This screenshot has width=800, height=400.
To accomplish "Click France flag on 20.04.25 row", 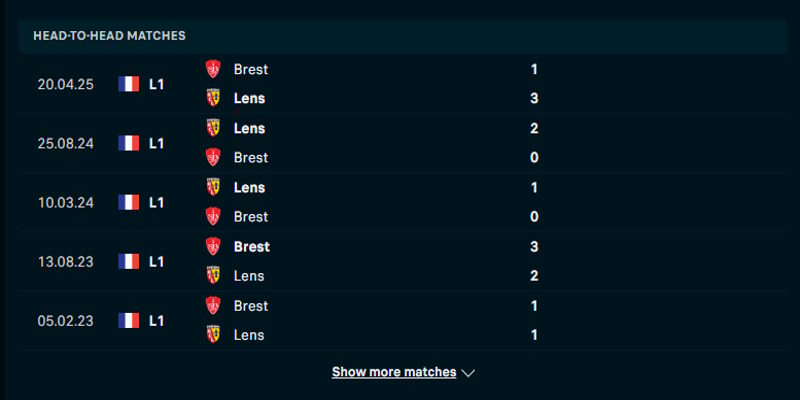I will [x=128, y=84].
